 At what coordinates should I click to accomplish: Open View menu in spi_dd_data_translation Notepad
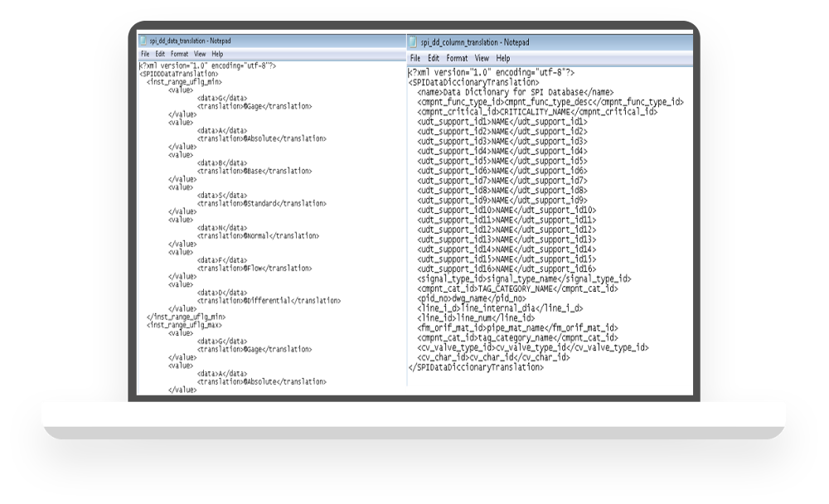coord(200,54)
